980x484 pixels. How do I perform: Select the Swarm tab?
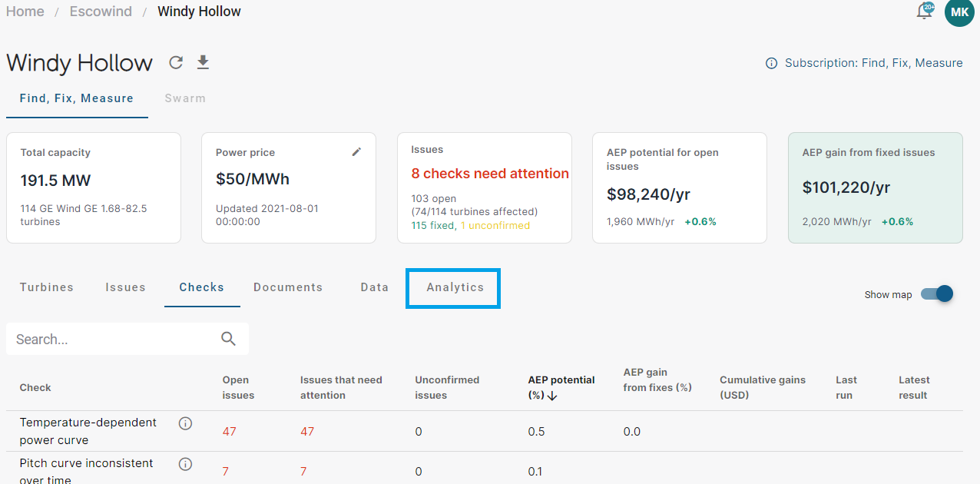185,98
